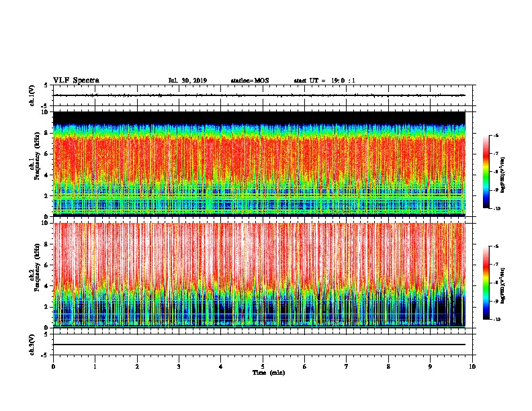
Task: Click the "VLF Spectra" plot title
Action: (76, 81)
